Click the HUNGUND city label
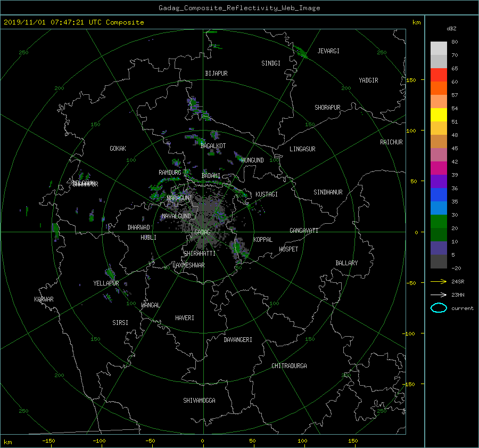Image resolution: width=479 pixels, height=448 pixels. (252, 160)
